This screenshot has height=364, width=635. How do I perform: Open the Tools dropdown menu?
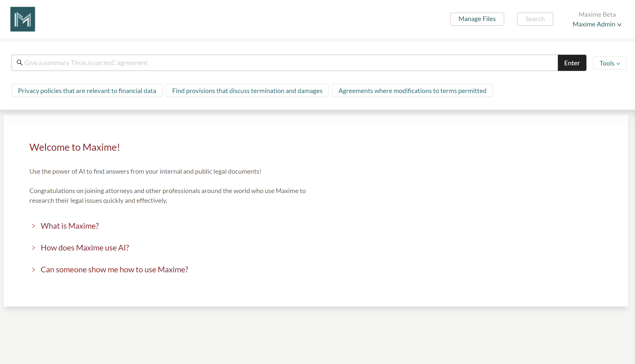(x=609, y=63)
